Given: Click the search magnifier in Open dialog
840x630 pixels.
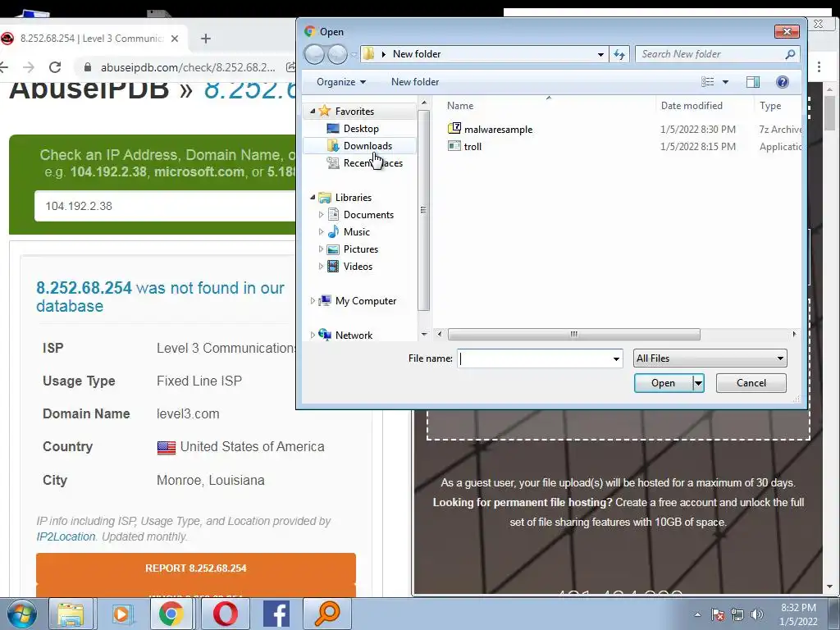Looking at the screenshot, I should [790, 54].
